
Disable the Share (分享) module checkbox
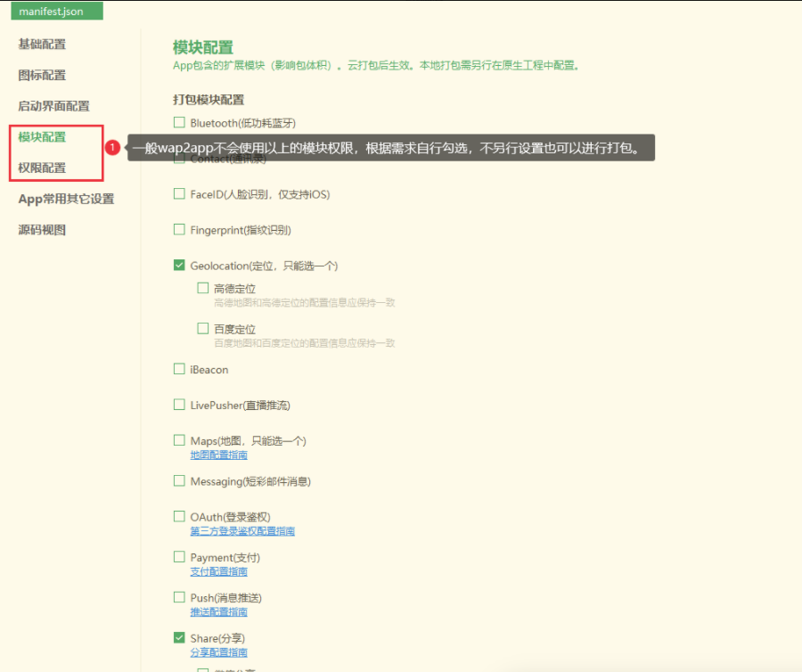(x=179, y=638)
